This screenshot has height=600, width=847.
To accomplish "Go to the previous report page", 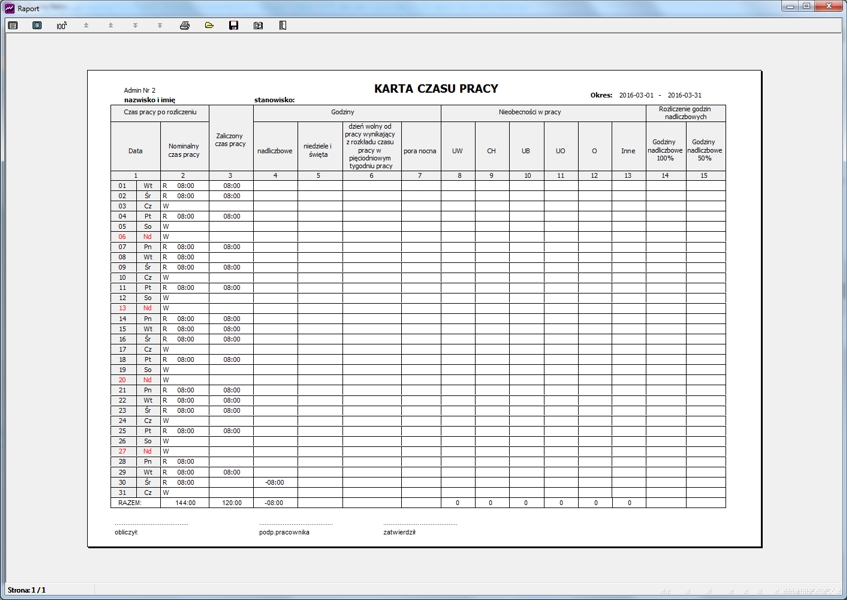I will point(111,25).
